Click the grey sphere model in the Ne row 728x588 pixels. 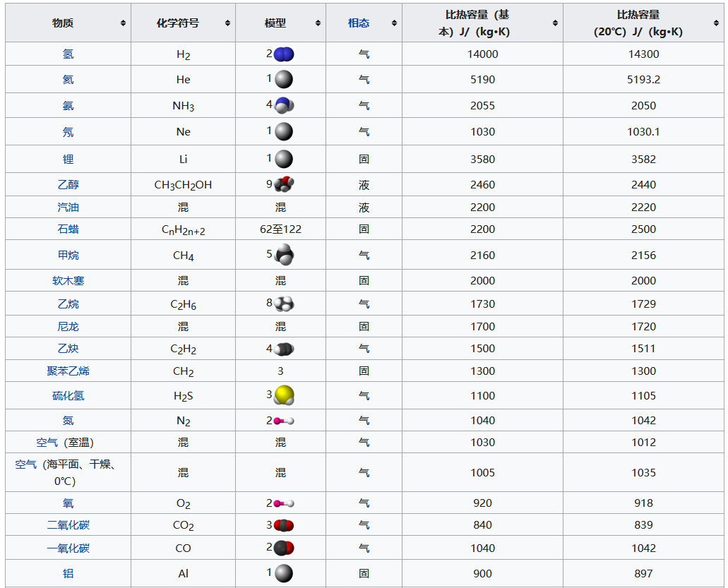click(284, 131)
